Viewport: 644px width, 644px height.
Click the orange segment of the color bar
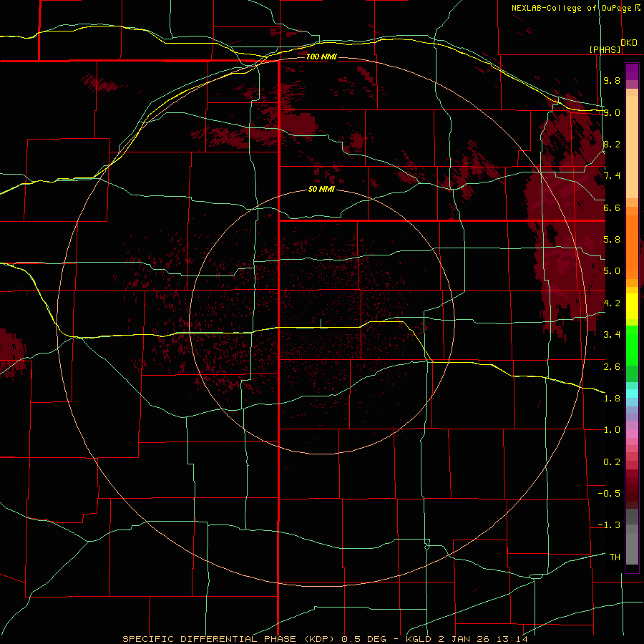tap(632, 248)
